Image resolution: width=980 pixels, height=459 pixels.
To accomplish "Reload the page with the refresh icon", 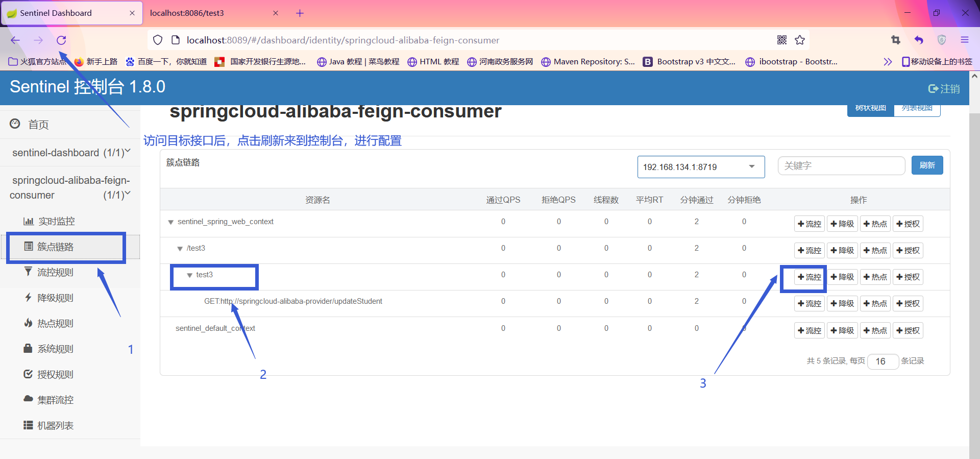I will pos(61,40).
